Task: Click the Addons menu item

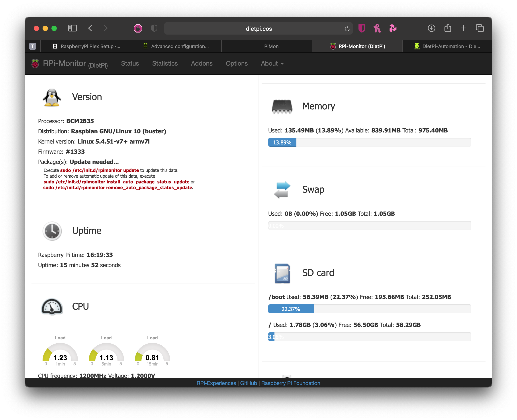Action: click(201, 63)
